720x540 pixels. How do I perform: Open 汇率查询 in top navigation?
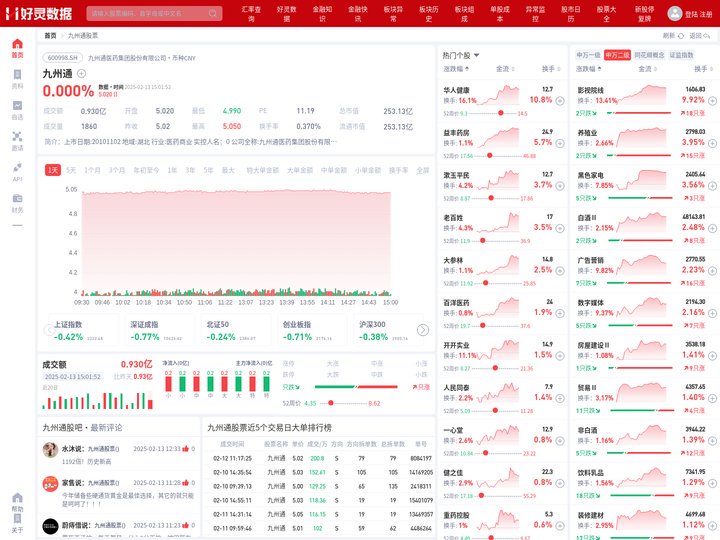pos(251,14)
